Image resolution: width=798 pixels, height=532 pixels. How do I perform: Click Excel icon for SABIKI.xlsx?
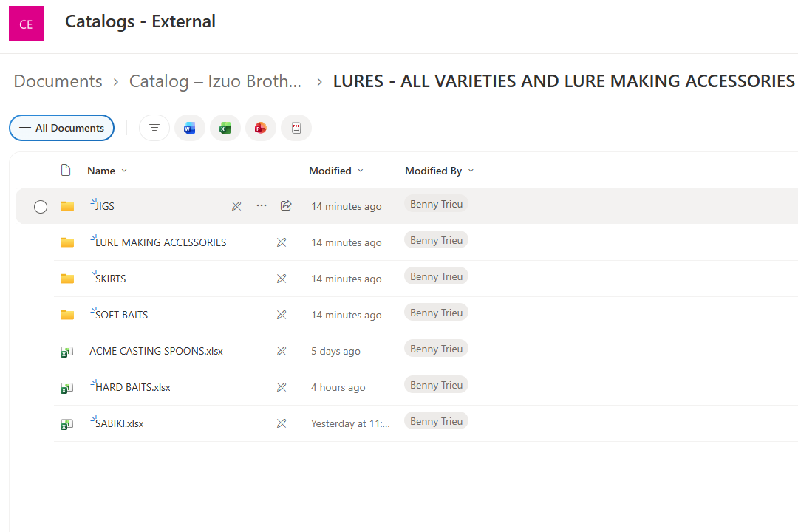click(67, 424)
